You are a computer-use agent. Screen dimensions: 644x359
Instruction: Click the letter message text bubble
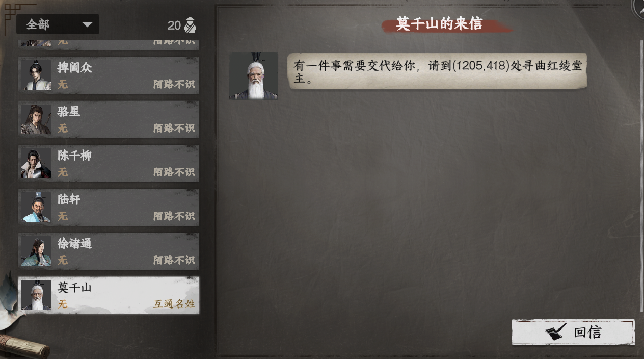[437, 71]
